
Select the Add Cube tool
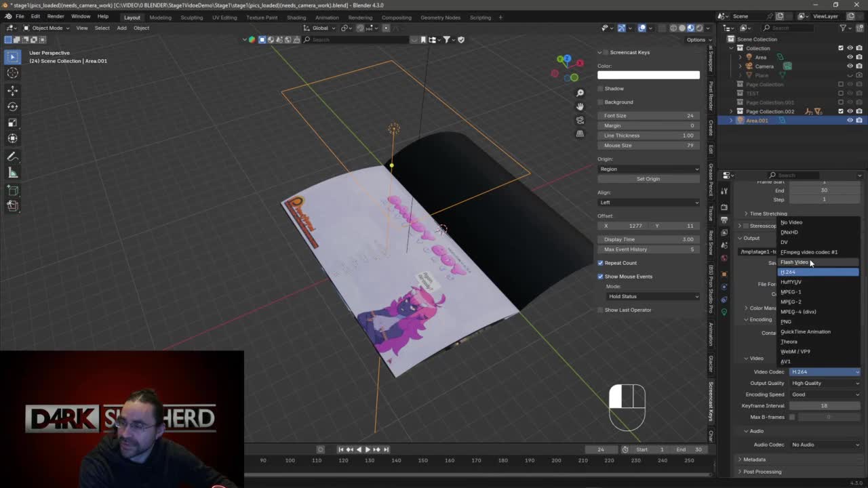point(12,190)
